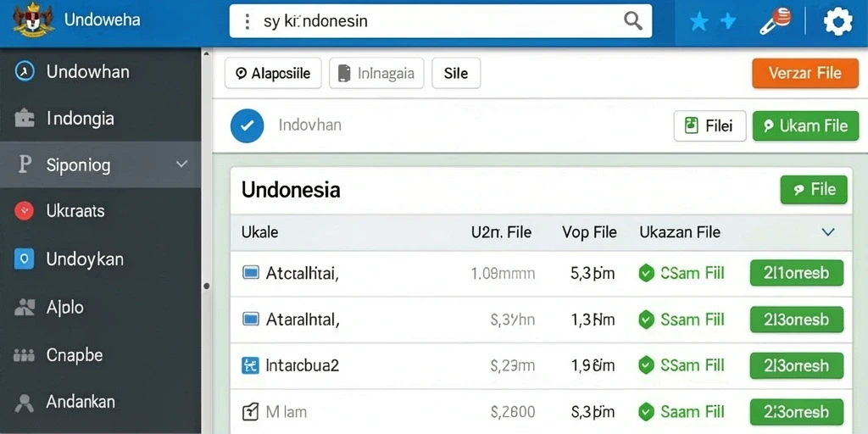Click green shield in CSam Fill row
Image resolution: width=868 pixels, height=434 pixels.
[646, 273]
